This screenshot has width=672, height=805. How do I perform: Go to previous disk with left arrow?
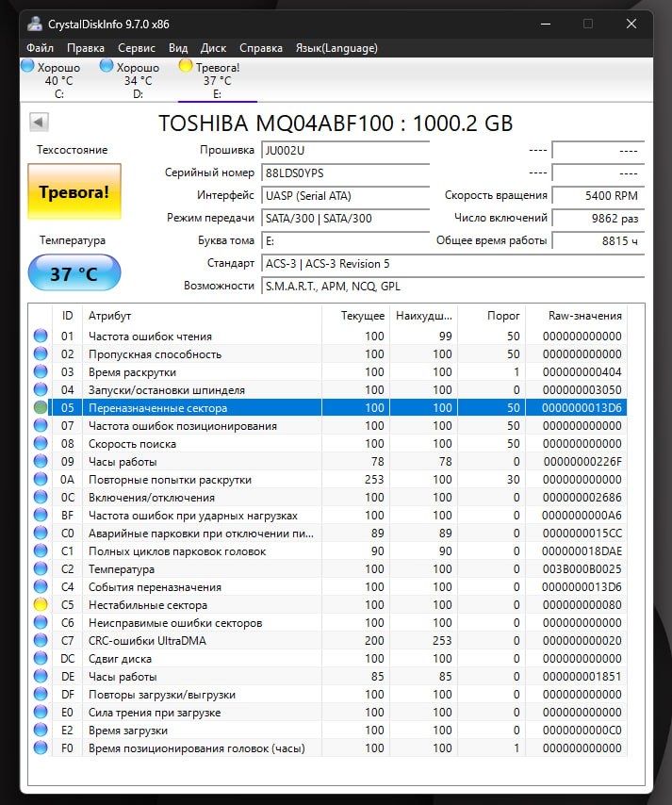pos(39,123)
